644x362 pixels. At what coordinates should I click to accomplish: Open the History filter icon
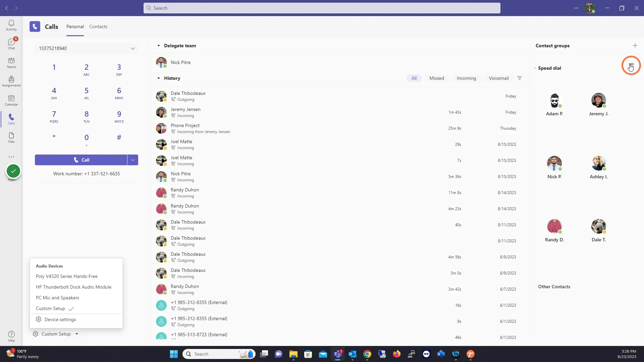[x=520, y=78]
